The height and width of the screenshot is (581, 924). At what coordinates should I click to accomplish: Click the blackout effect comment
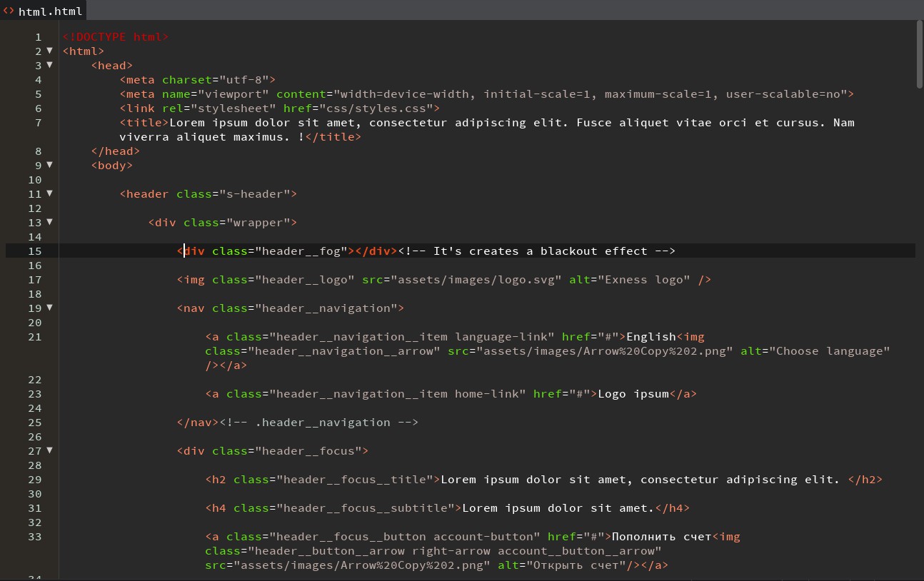click(x=536, y=251)
